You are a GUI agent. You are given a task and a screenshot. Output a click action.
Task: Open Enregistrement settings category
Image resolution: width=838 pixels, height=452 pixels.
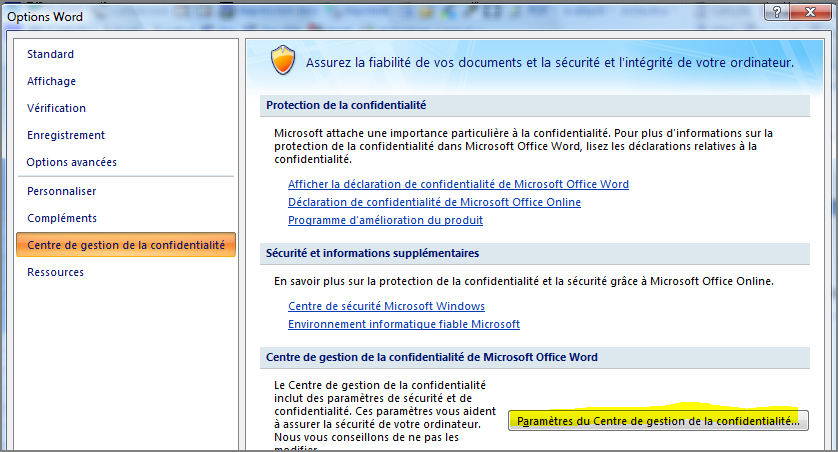pyautogui.click(x=66, y=135)
